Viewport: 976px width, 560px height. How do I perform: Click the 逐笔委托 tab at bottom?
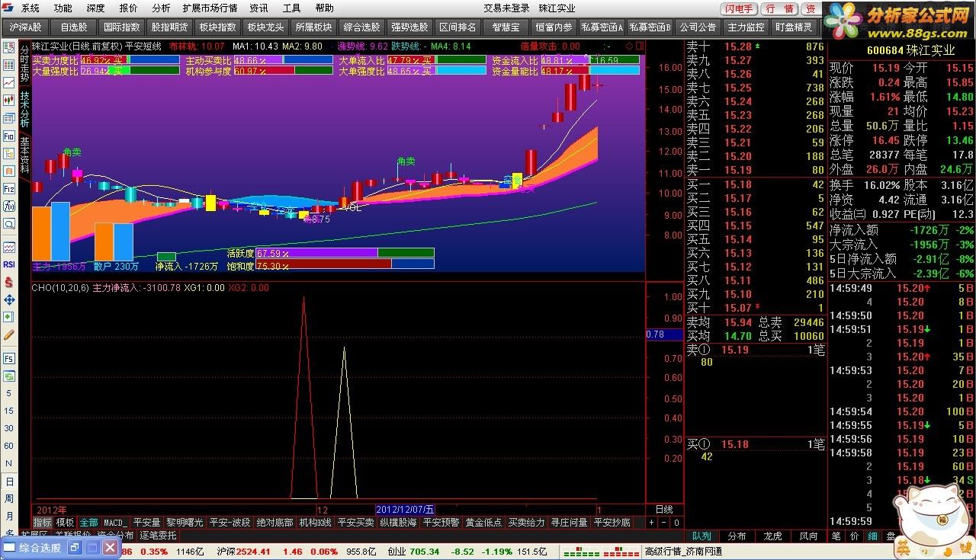click(x=158, y=535)
